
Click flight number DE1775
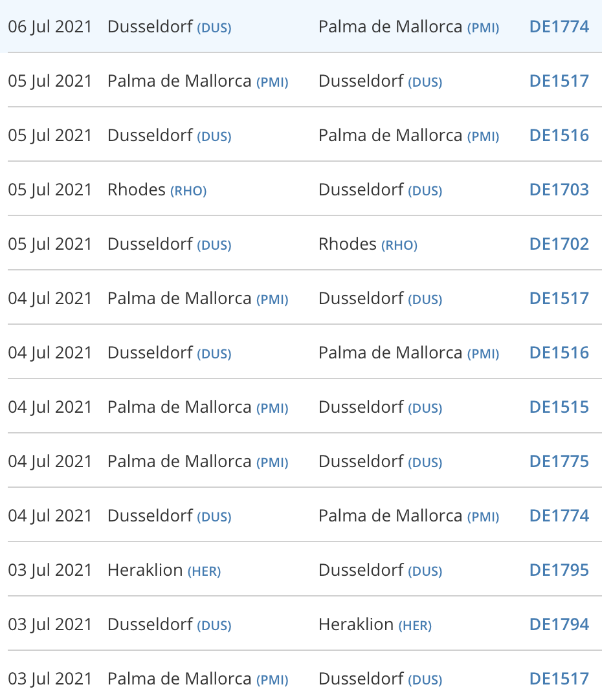(x=559, y=461)
